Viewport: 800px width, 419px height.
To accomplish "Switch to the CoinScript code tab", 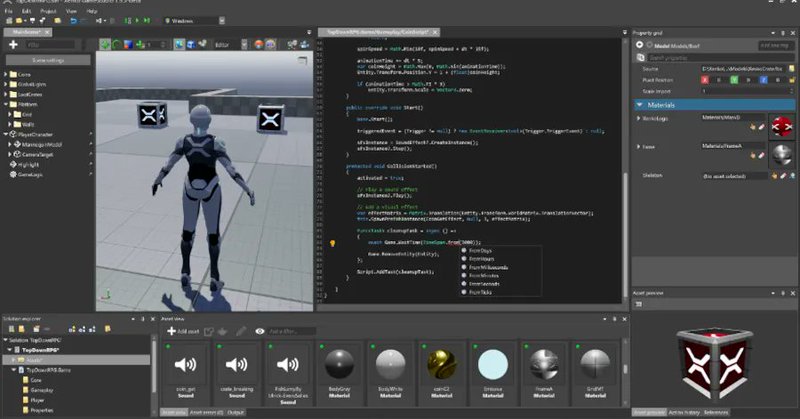I will [379, 32].
